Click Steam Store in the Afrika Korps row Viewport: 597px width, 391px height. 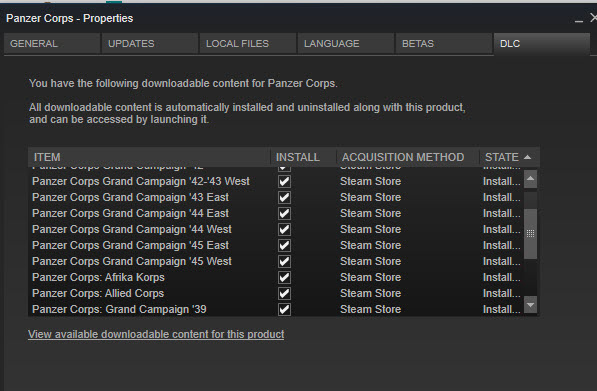point(370,278)
